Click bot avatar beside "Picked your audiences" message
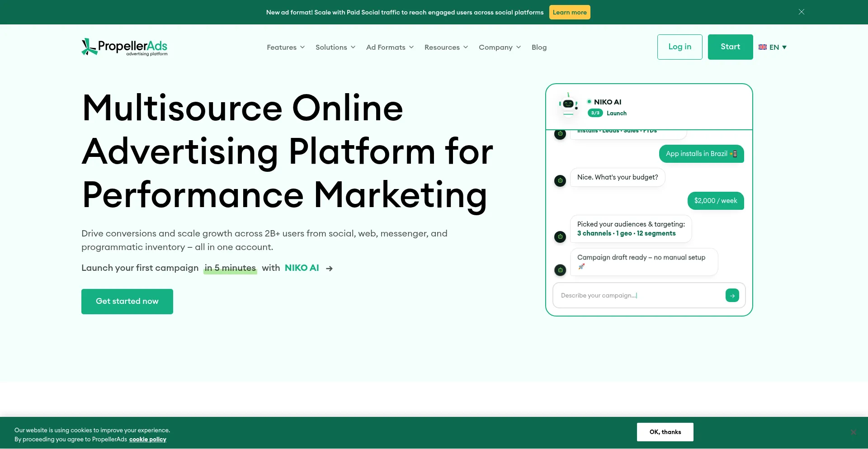Image resolution: width=868 pixels, height=449 pixels. (560, 236)
